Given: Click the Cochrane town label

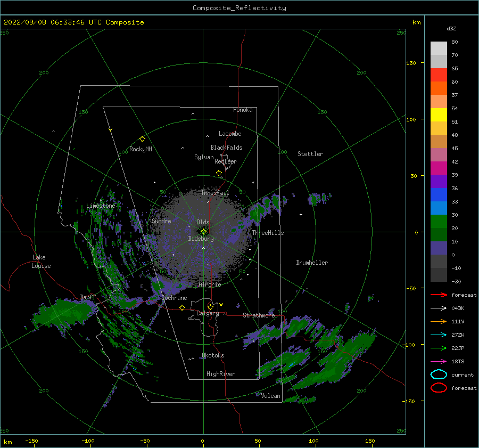Looking at the screenshot, I should [174, 298].
